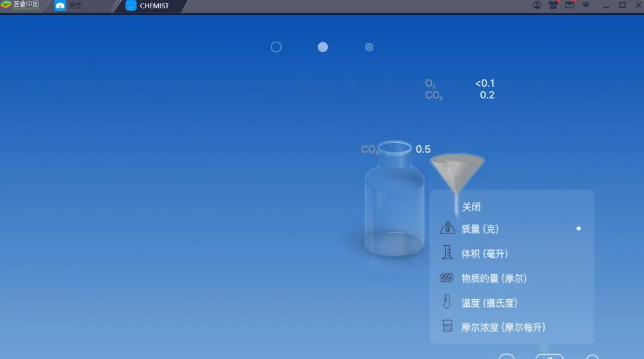Open the BlueStacks app store icon

coord(552,5)
